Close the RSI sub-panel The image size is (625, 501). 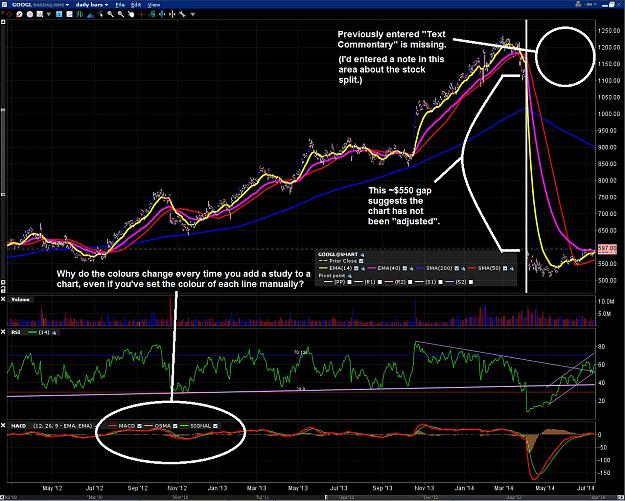pyautogui.click(x=3, y=332)
